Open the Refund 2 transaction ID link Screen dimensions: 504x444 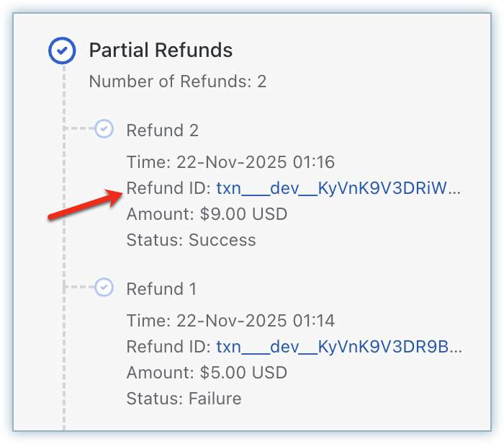coord(338,188)
